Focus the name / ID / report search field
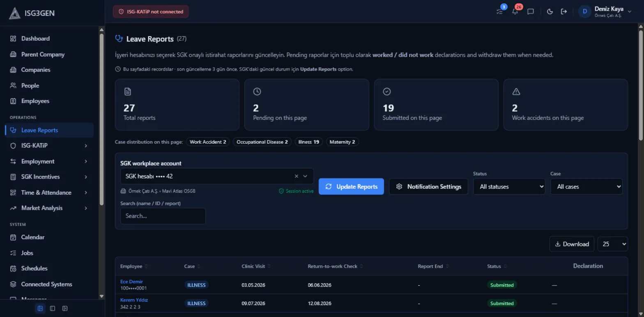 point(163,216)
